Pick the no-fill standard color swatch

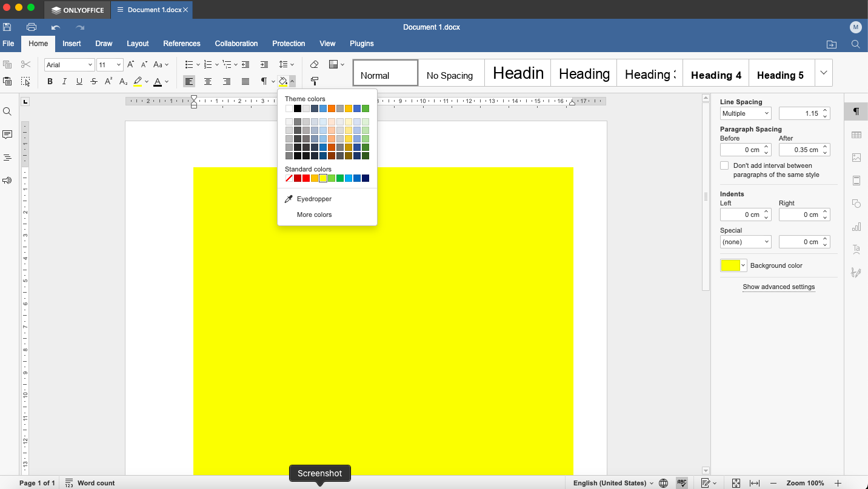(x=289, y=178)
